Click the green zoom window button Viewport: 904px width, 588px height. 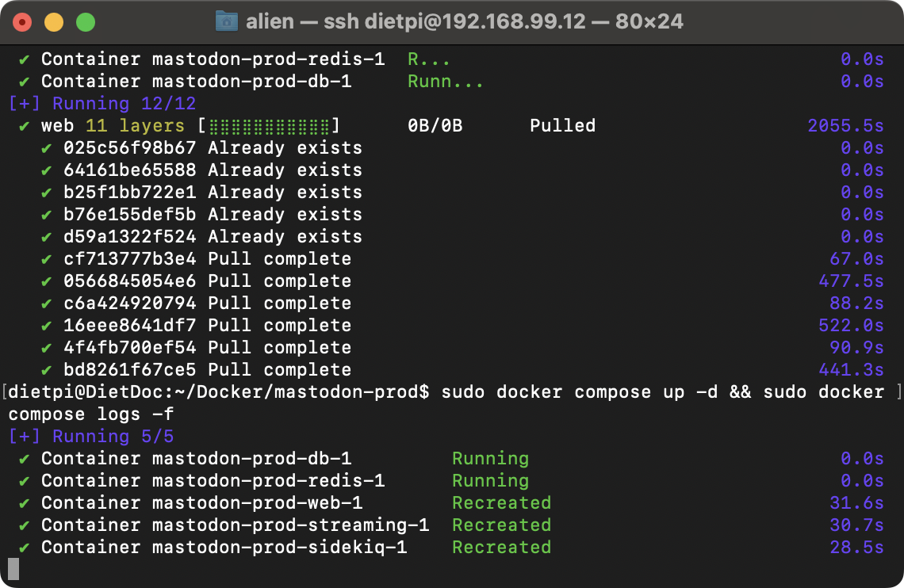(x=86, y=22)
